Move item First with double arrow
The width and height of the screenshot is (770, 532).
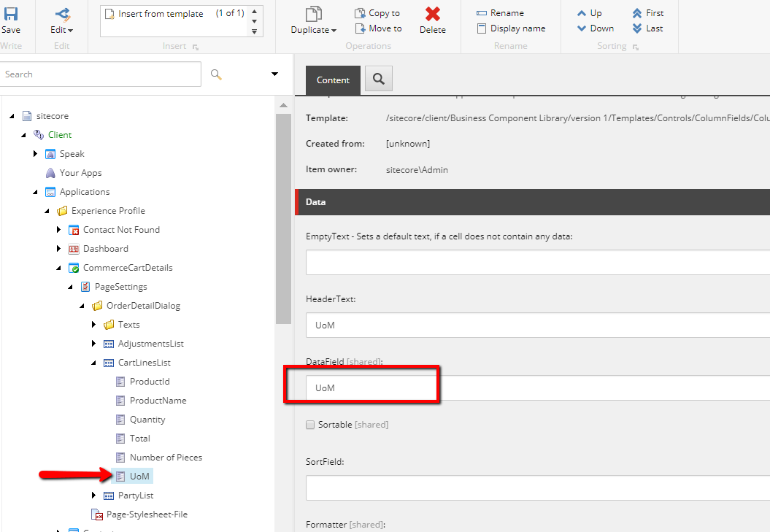(x=637, y=13)
